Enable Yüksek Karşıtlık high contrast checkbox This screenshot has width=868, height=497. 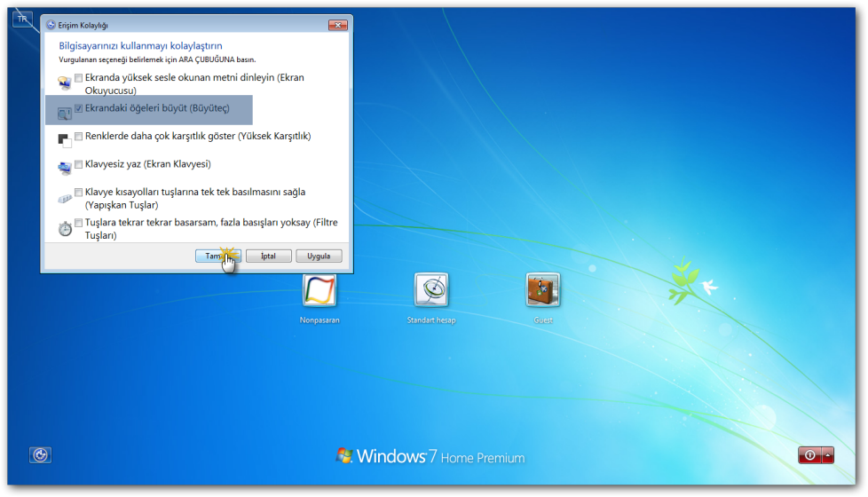(79, 136)
